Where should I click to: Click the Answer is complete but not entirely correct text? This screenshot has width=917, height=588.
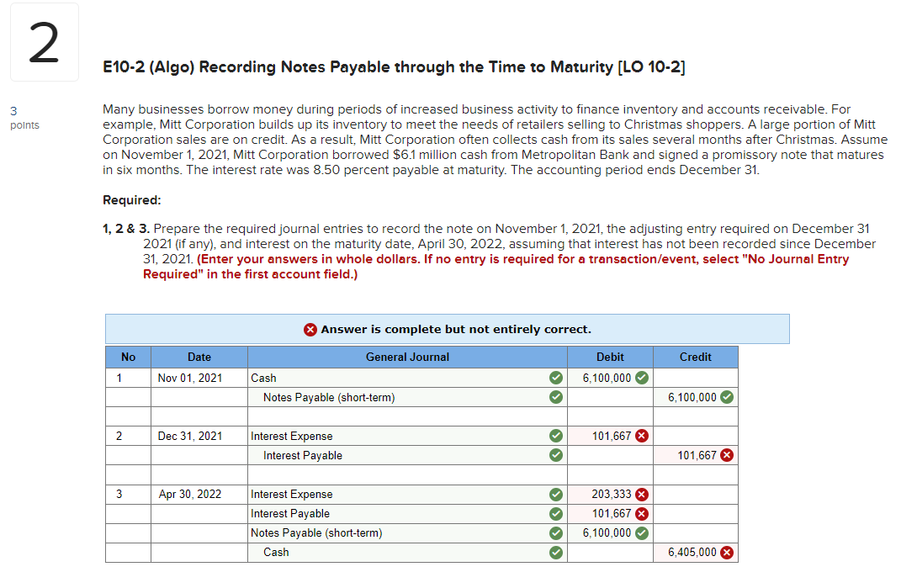(x=456, y=330)
